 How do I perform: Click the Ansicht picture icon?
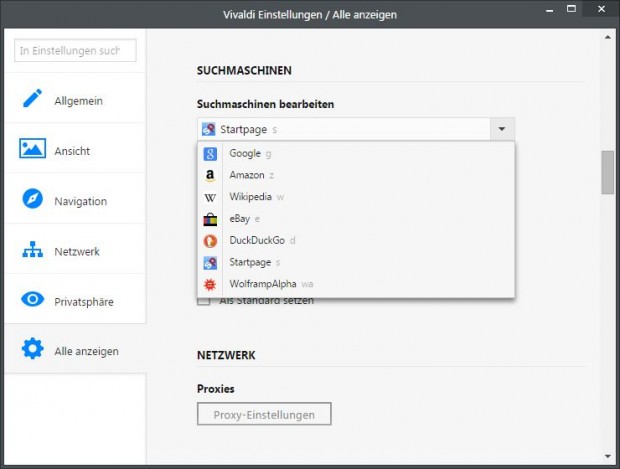[32, 148]
